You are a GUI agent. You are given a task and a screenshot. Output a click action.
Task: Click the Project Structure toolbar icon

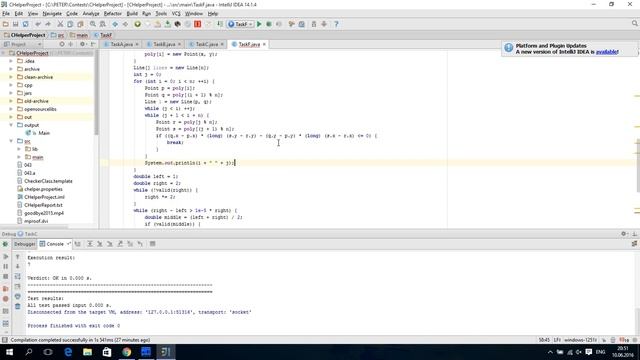tap(302, 24)
